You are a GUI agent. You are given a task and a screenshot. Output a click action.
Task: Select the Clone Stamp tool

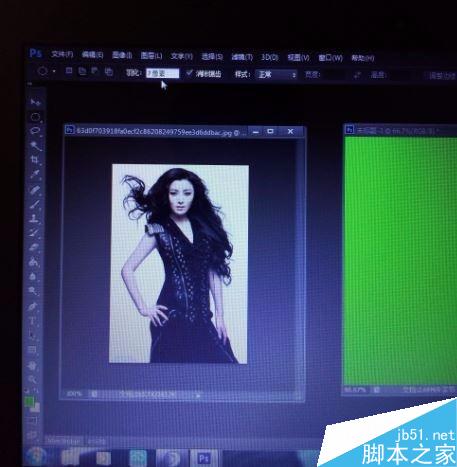point(35,219)
